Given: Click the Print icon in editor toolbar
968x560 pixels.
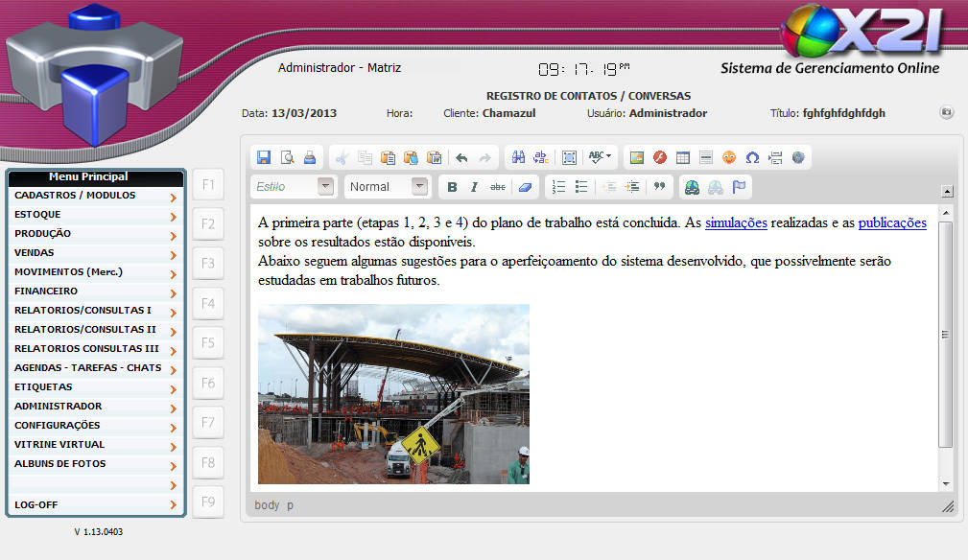Looking at the screenshot, I should (x=309, y=158).
